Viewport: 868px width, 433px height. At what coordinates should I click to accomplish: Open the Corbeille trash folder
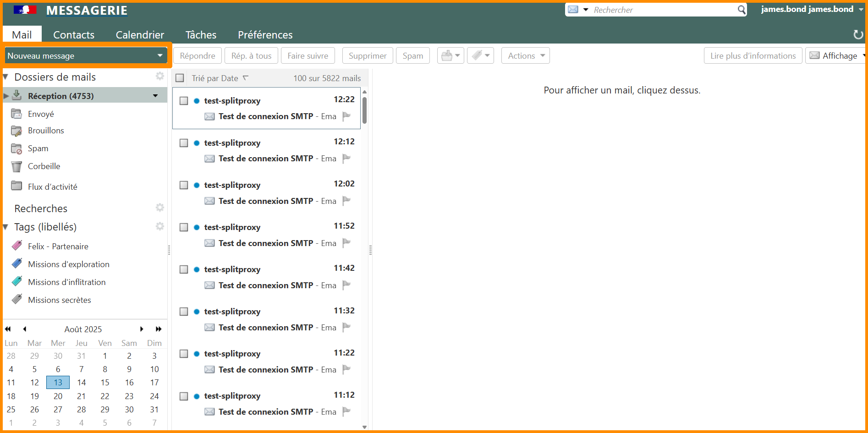pyautogui.click(x=44, y=166)
